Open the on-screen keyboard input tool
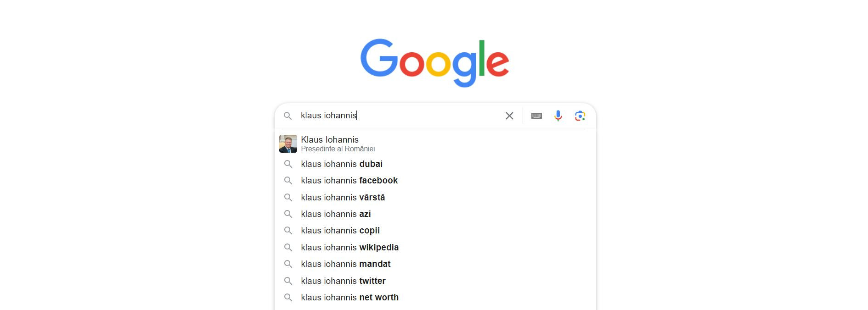The image size is (868, 310). tap(536, 116)
